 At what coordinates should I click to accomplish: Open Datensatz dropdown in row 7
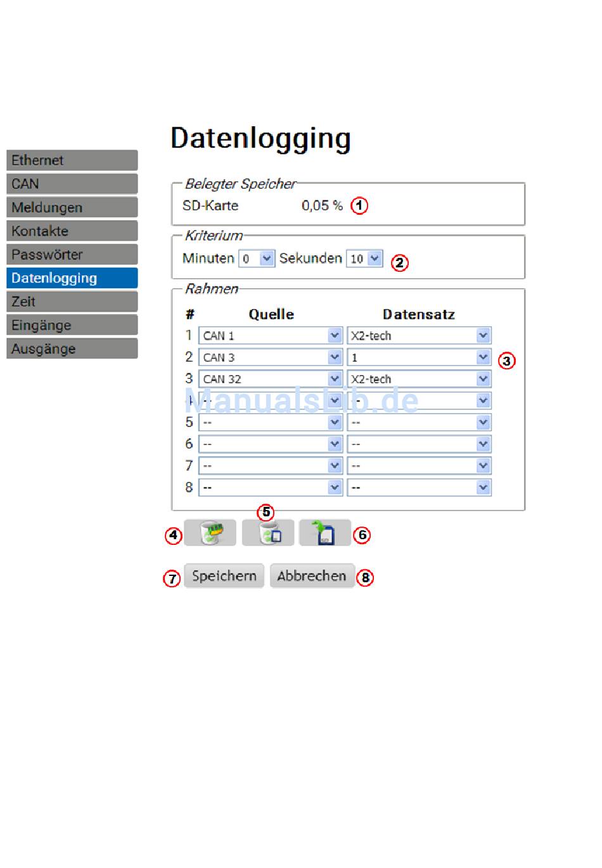pyautogui.click(x=419, y=466)
